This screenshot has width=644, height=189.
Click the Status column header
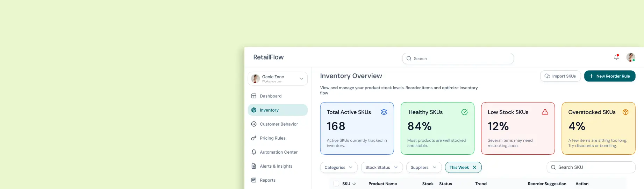click(445, 184)
